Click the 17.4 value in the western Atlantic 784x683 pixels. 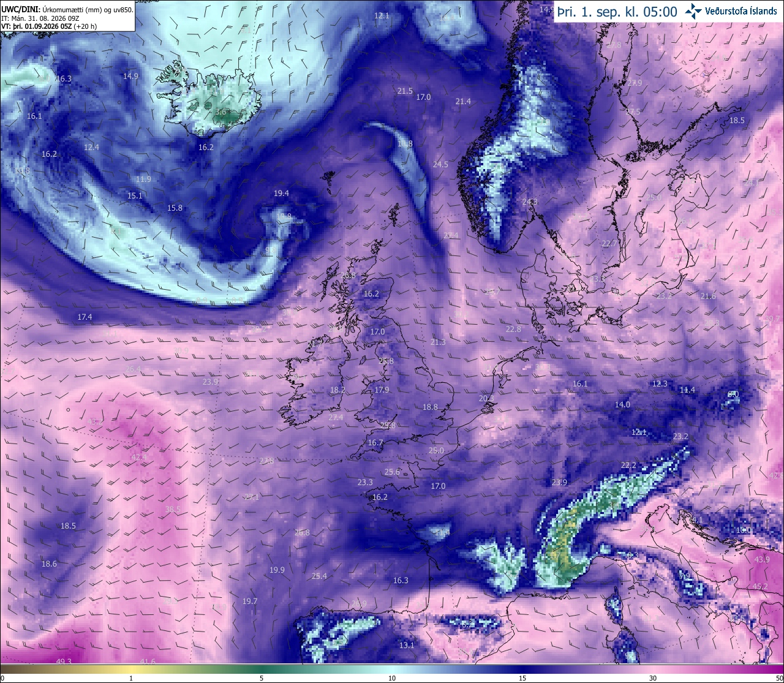point(85,317)
